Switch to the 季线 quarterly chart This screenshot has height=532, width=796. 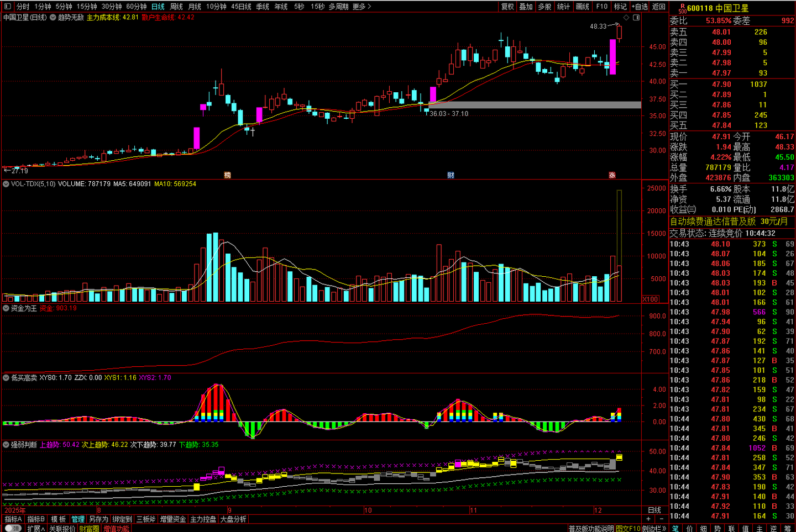pyautogui.click(x=263, y=7)
